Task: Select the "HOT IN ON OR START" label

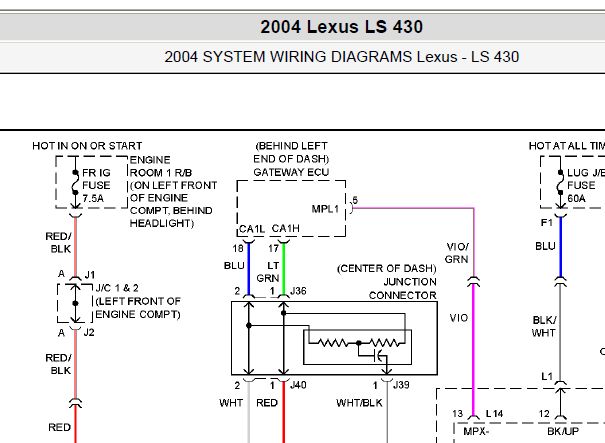Action: [87, 146]
